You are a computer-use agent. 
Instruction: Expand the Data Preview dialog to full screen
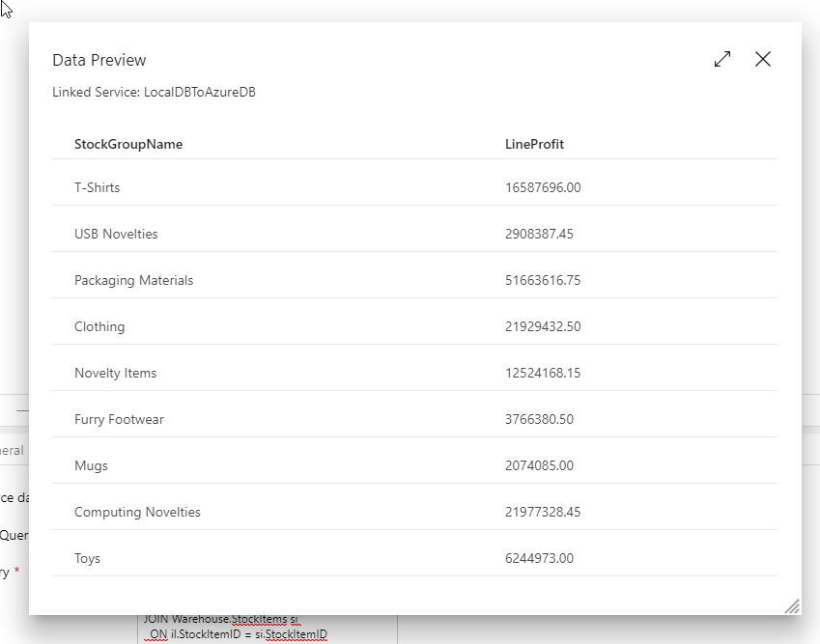pyautogui.click(x=722, y=60)
